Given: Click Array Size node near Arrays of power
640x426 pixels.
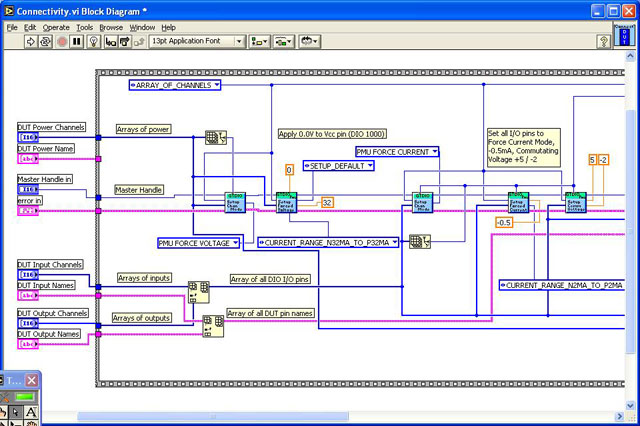Looking at the screenshot, I should 216,138.
